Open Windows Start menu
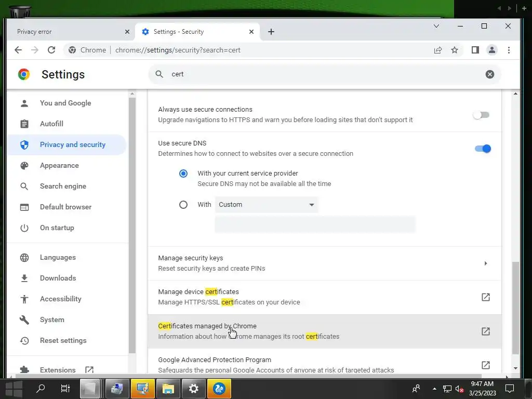The image size is (532, 399). click(14, 389)
